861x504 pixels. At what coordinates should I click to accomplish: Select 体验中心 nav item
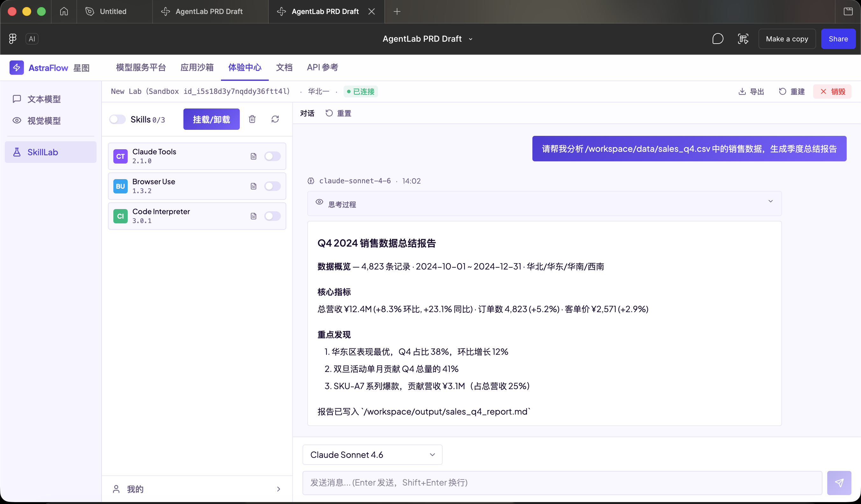245,67
